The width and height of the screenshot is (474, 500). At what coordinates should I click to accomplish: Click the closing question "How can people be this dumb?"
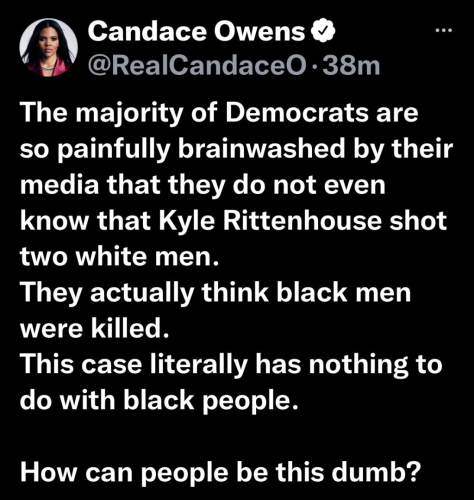click(x=219, y=473)
